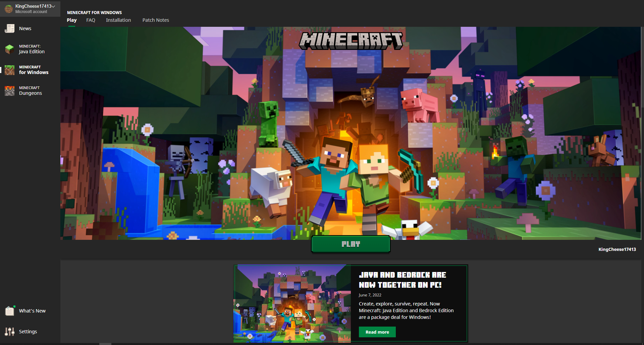Click the Java and Bedrock headline
The width and height of the screenshot is (644, 345).
point(402,280)
